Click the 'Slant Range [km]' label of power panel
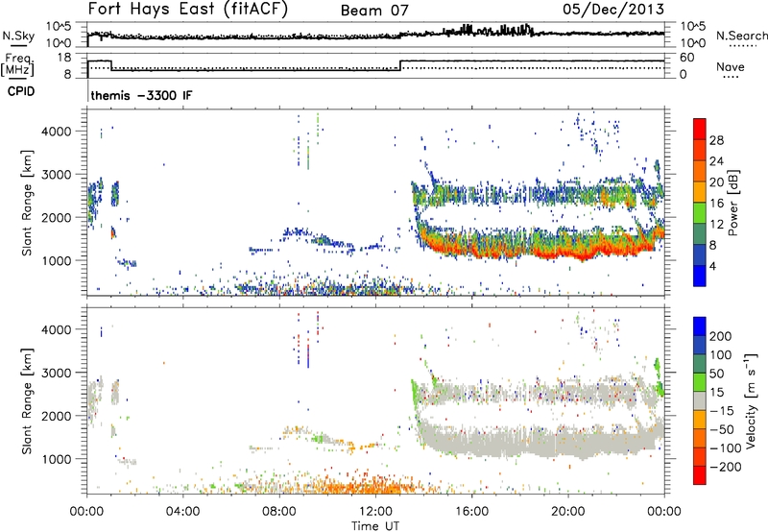 click(x=27, y=203)
